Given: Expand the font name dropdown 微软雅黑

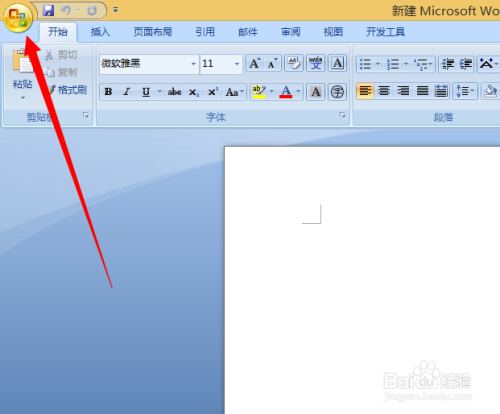Looking at the screenshot, I should (193, 64).
